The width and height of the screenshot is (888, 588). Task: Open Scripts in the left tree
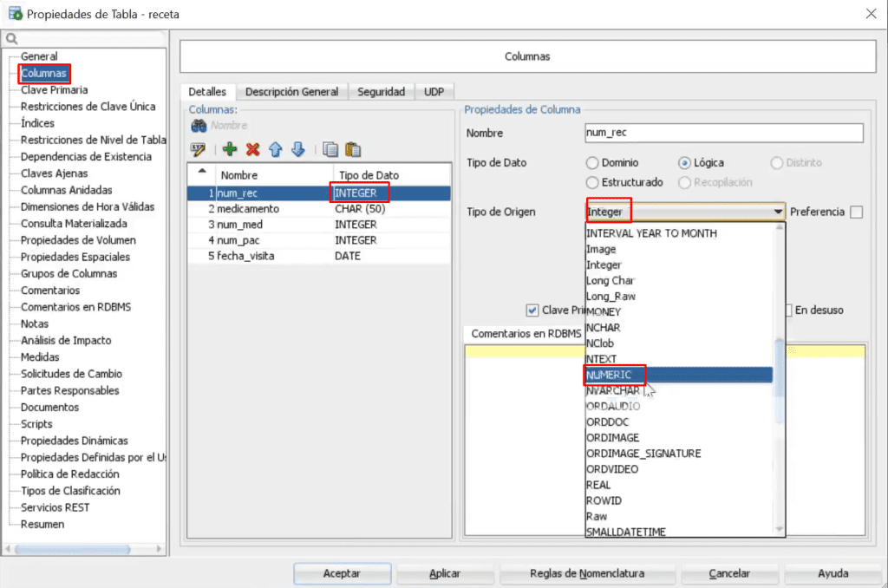(36, 424)
